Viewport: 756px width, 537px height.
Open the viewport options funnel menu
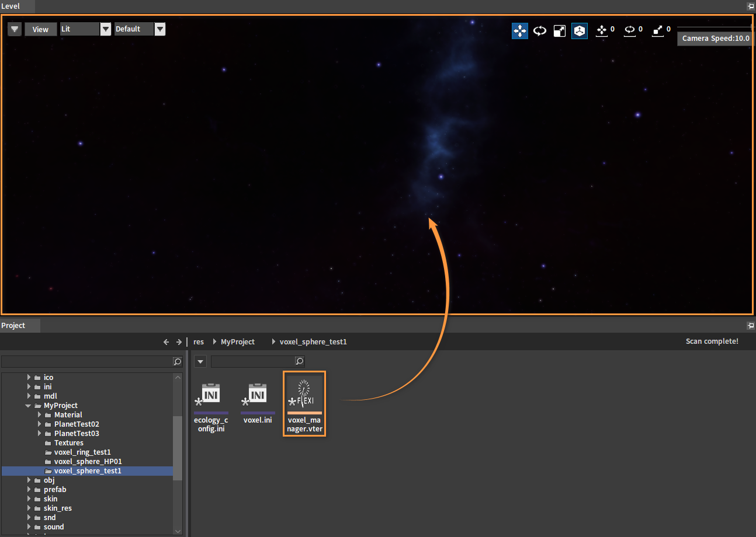[15, 29]
